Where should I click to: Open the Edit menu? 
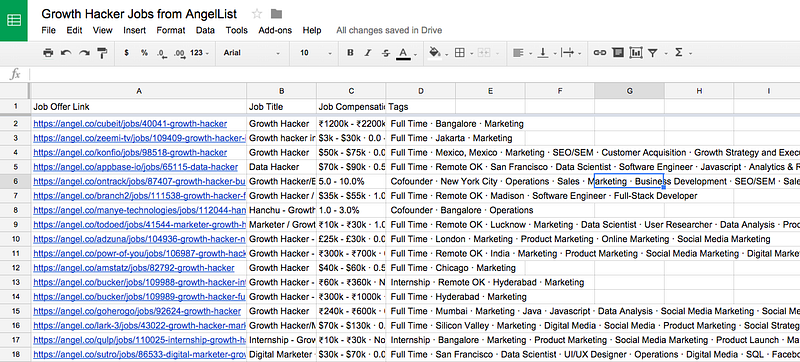[74, 30]
